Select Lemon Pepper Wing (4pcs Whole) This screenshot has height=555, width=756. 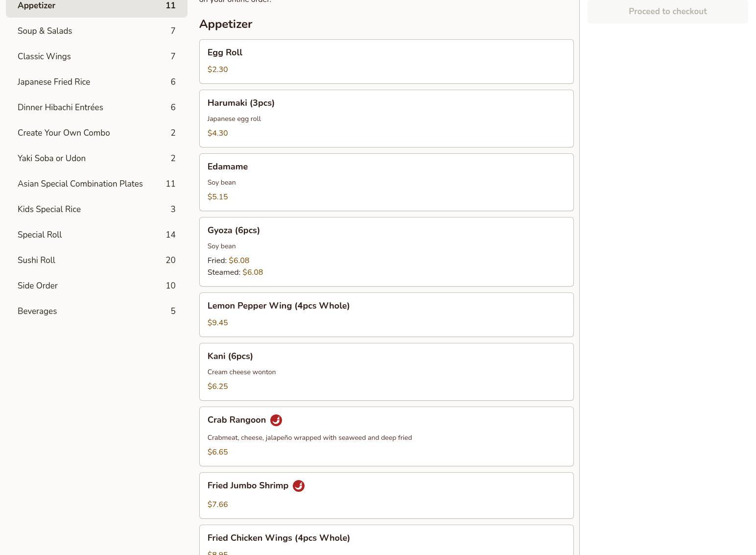click(x=386, y=314)
